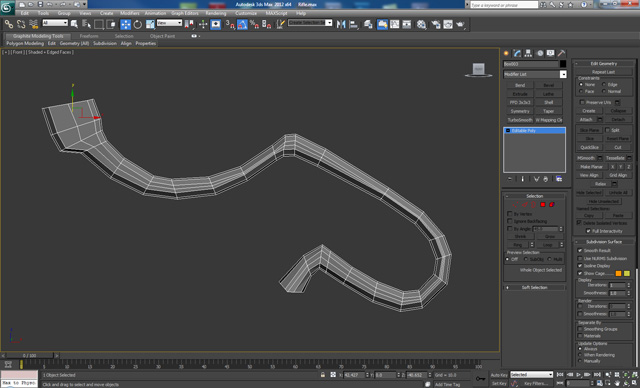
Task: Switch to the Hierarchy panel icon
Action: (528, 53)
